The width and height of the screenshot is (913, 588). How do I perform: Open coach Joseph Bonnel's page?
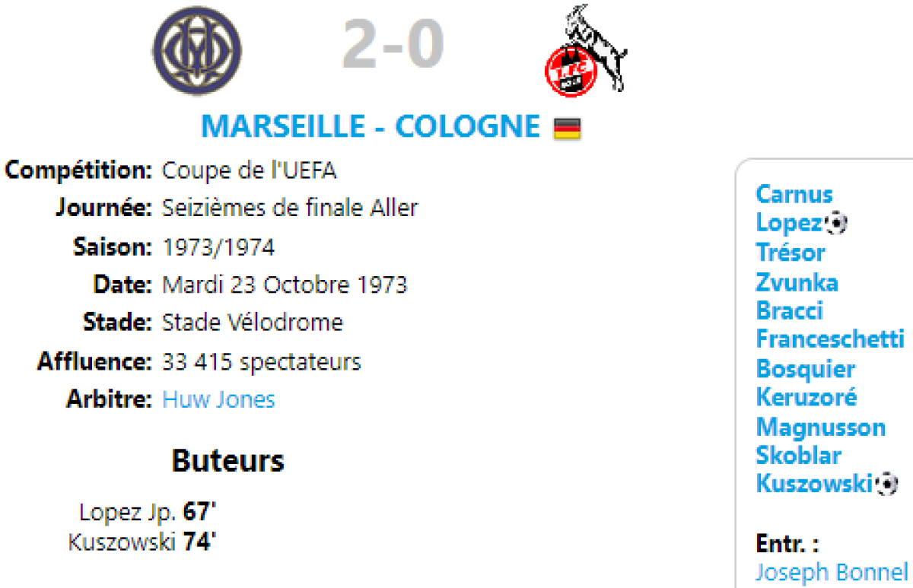click(832, 571)
